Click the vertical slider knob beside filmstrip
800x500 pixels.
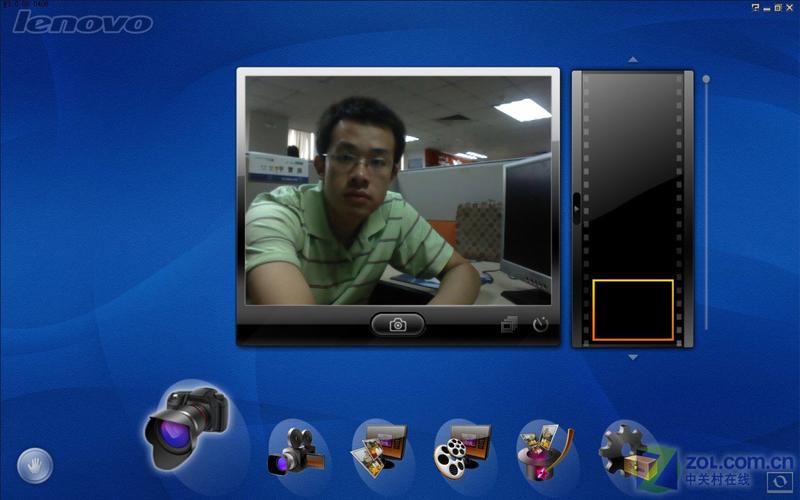click(706, 79)
